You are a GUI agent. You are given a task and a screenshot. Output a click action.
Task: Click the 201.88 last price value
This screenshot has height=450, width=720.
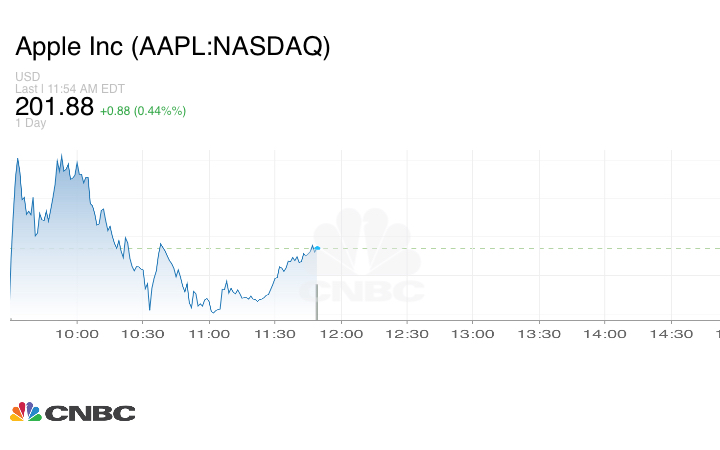[x=54, y=106]
